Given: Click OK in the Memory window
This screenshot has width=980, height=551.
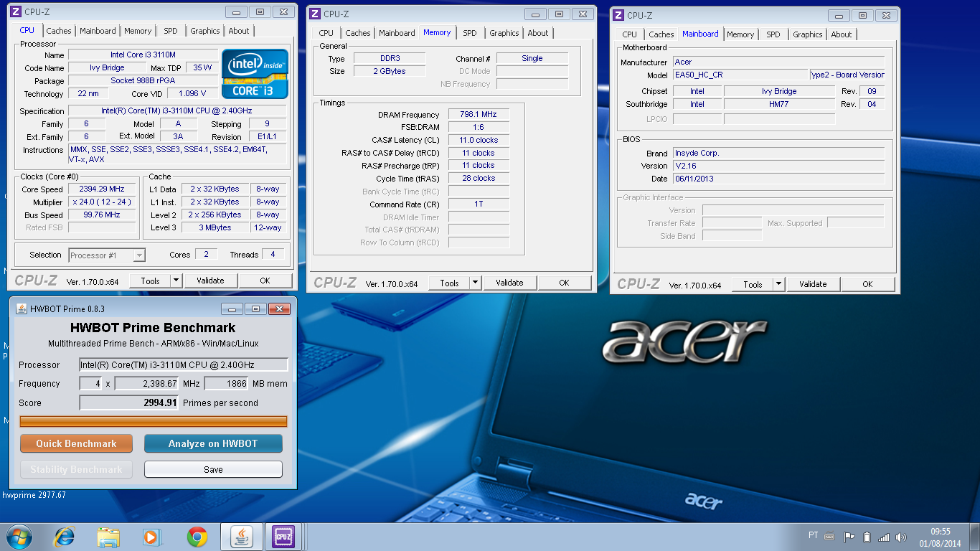Looking at the screenshot, I should click(564, 283).
